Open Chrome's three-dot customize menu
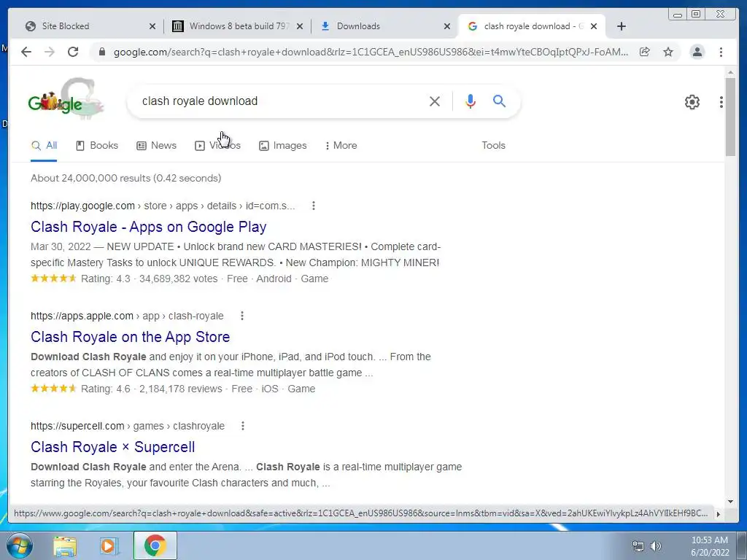This screenshot has height=560, width=747. coord(721,52)
